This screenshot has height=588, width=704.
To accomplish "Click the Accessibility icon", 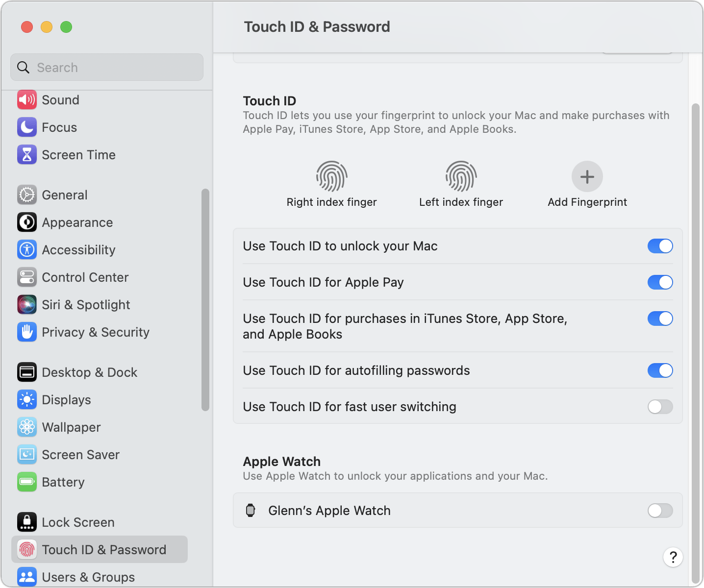I will (x=26, y=249).
